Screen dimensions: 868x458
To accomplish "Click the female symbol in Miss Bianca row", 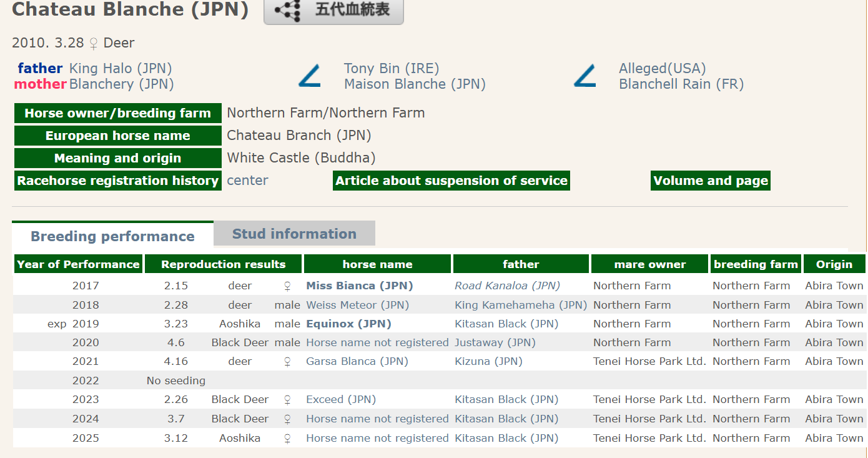I will [x=287, y=286].
